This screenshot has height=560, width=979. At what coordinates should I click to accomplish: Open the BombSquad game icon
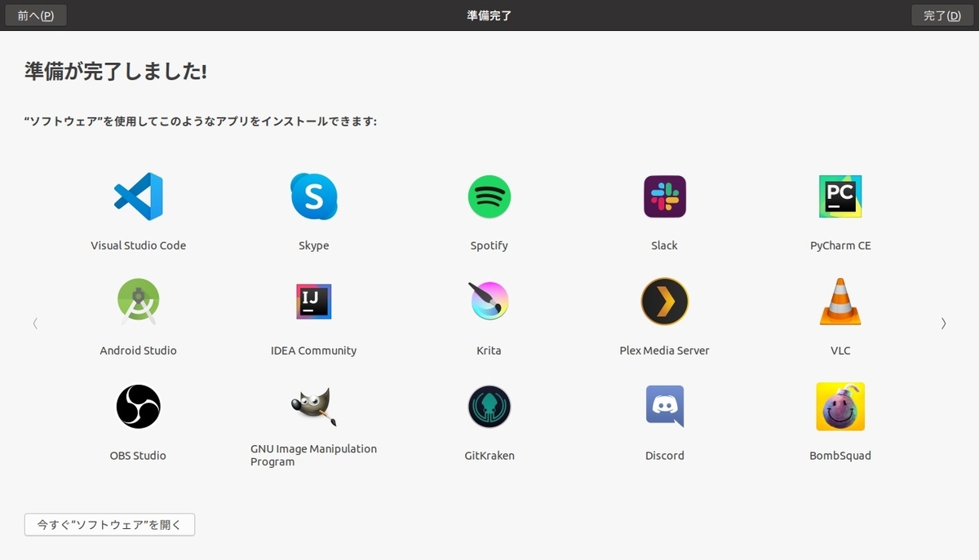[839, 406]
